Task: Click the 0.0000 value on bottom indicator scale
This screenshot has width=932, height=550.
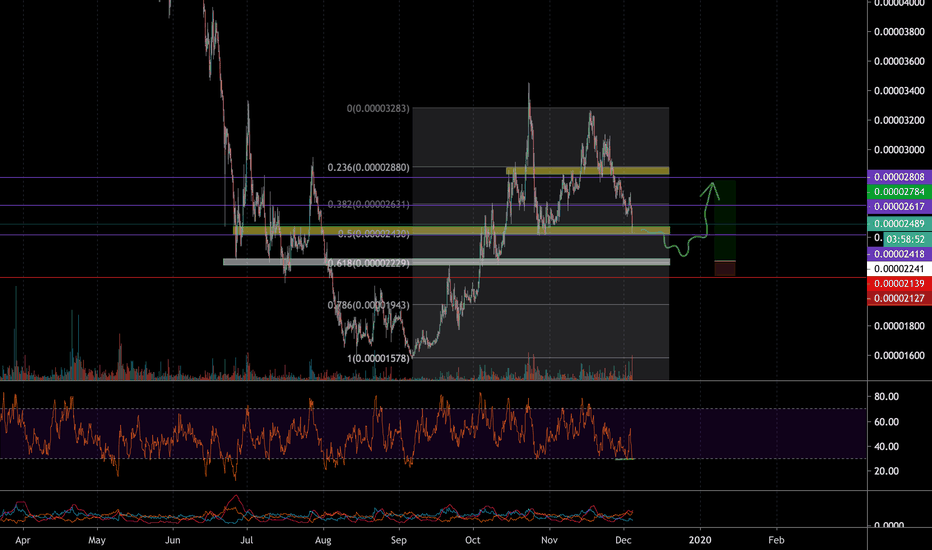Action: click(889, 525)
